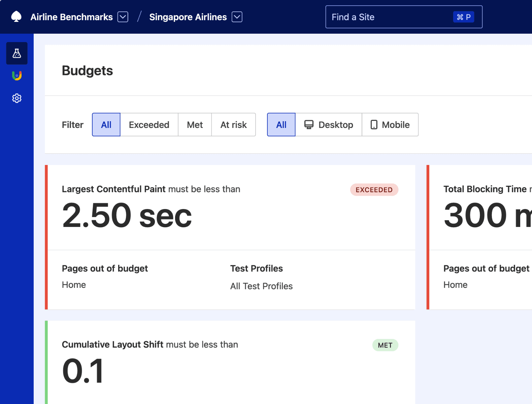Filter budgets by the Mobile phone icon
The height and width of the screenshot is (404, 532).
click(x=374, y=125)
